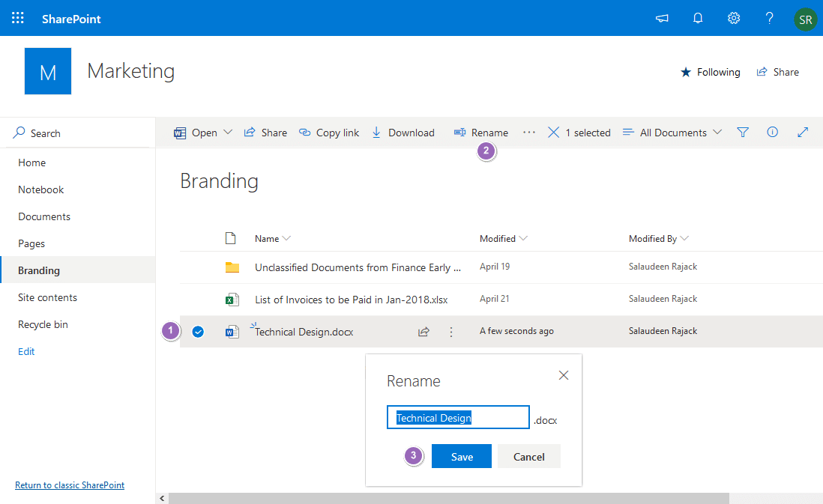Copy link for the selected file
This screenshot has width=823, height=504.
coord(328,132)
